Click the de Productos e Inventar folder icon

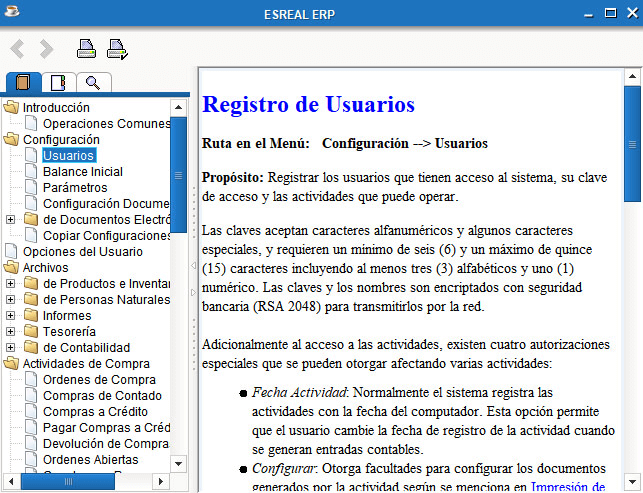tap(31, 283)
